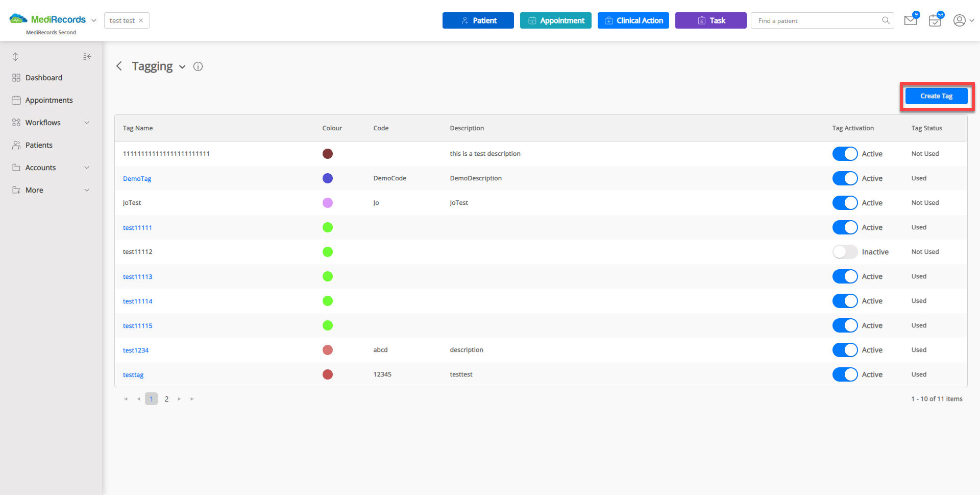Viewport: 980px width, 495px height.
Task: Go to the last page of tags
Action: point(192,399)
